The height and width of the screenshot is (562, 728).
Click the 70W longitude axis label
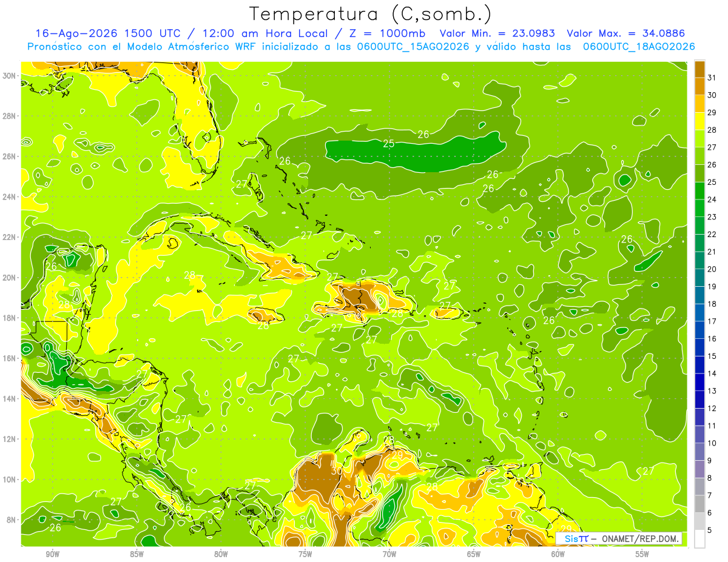389,554
